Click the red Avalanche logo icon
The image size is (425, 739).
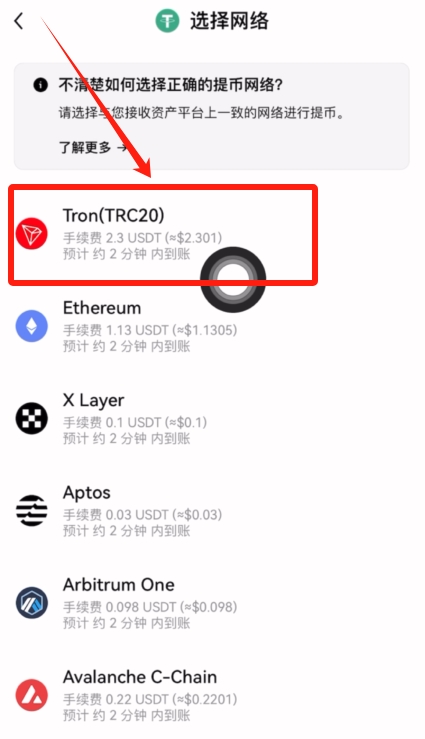point(32,695)
